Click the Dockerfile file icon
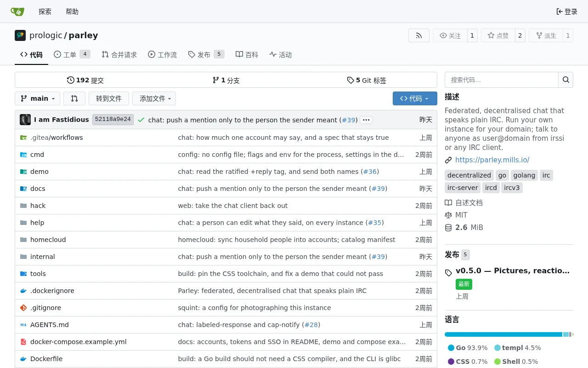 (x=23, y=359)
